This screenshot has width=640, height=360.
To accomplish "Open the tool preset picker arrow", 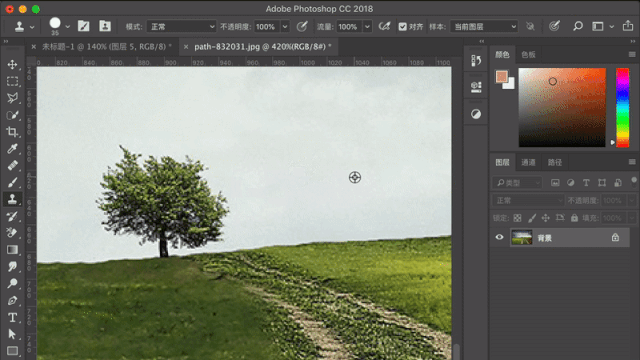I will tap(32, 27).
